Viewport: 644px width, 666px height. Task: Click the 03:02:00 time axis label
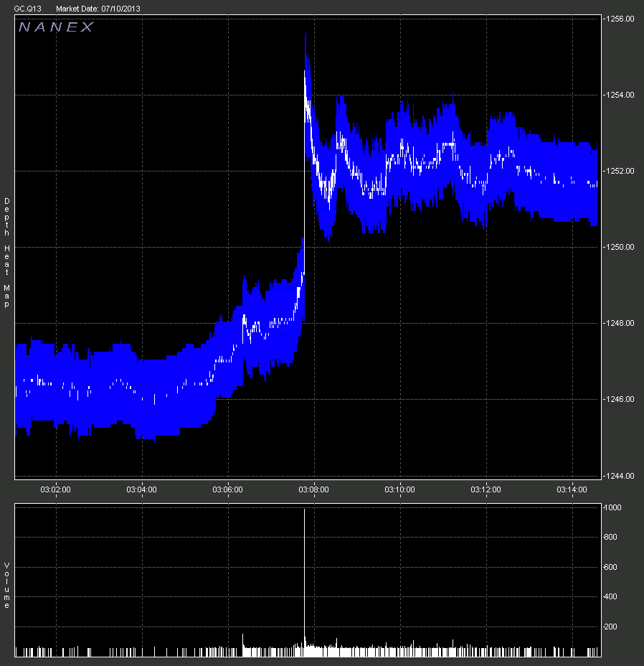(x=56, y=489)
